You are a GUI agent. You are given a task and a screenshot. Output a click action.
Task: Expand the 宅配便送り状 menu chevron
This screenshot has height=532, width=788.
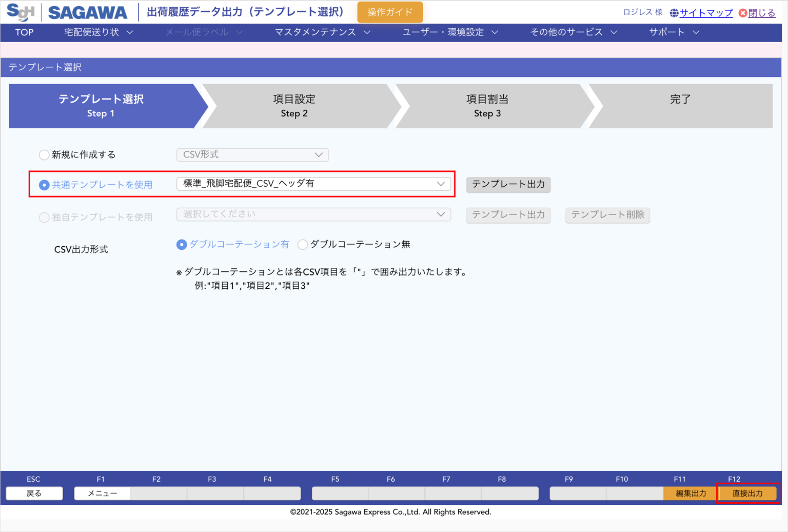pyautogui.click(x=130, y=32)
